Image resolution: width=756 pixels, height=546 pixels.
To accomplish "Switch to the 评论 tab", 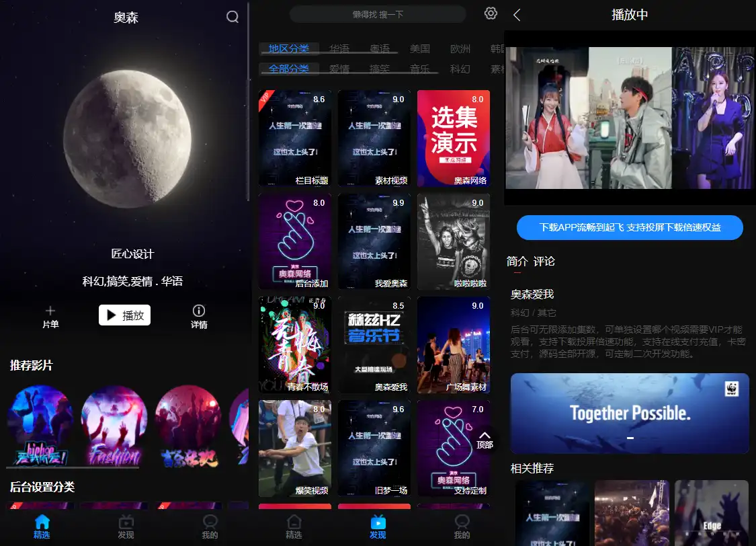I will coord(544,262).
